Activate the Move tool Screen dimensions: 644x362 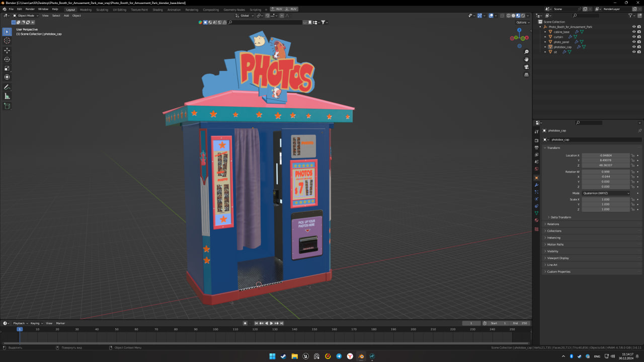click(x=7, y=50)
